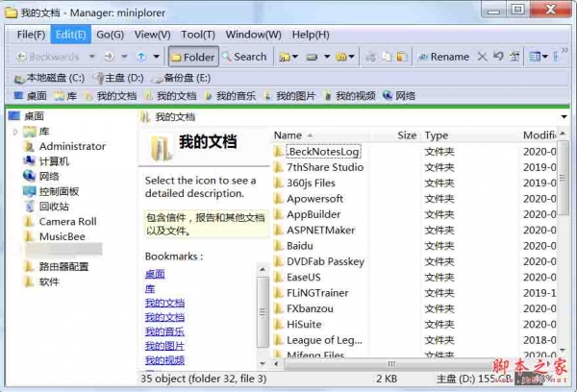577x392 pixels.
Task: Sort files by the Name column header
Action: (x=288, y=135)
